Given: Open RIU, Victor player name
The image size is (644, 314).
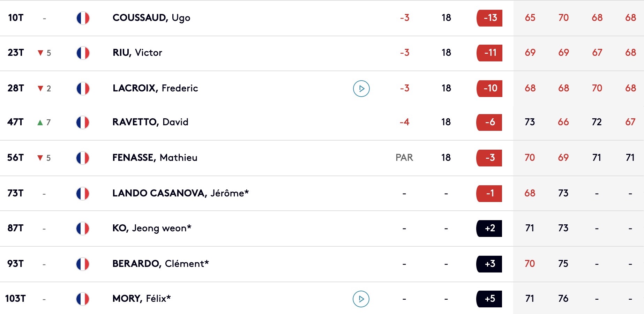Looking at the screenshot, I should (137, 53).
